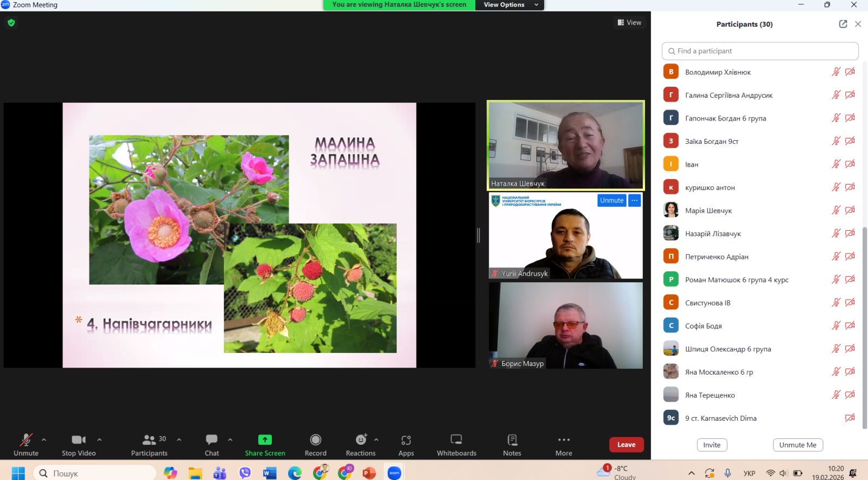The height and width of the screenshot is (480, 868).
Task: Click the View layout button
Action: point(629,23)
